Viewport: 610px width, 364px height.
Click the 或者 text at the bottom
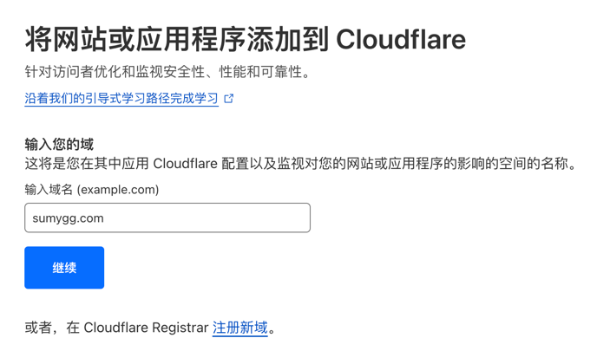tap(39, 328)
